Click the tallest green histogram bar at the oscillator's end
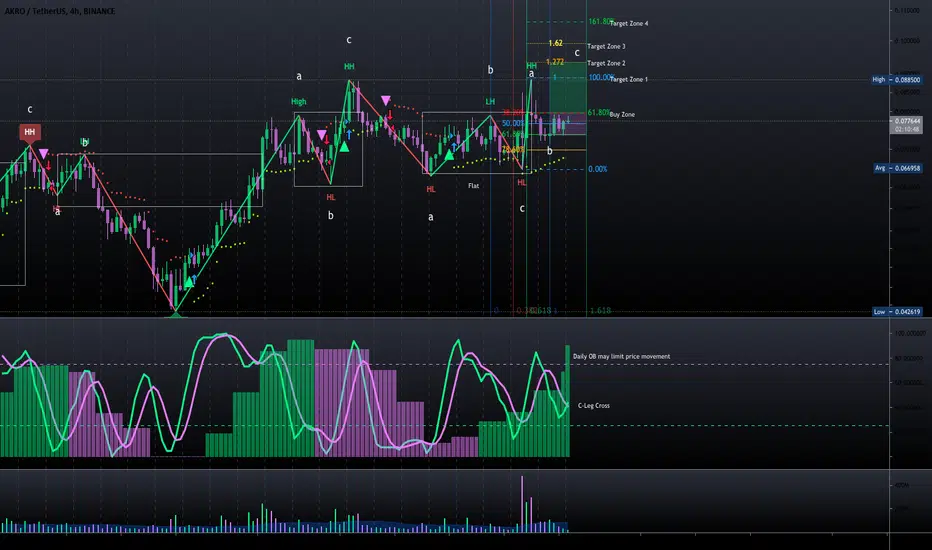This screenshot has height=550, width=932. 568,401
